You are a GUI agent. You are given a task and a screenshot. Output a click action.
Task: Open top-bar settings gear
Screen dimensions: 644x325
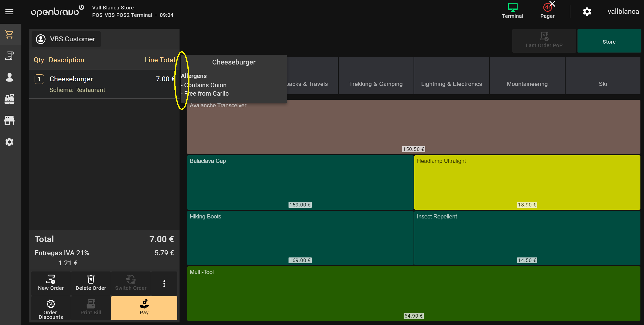(x=587, y=12)
